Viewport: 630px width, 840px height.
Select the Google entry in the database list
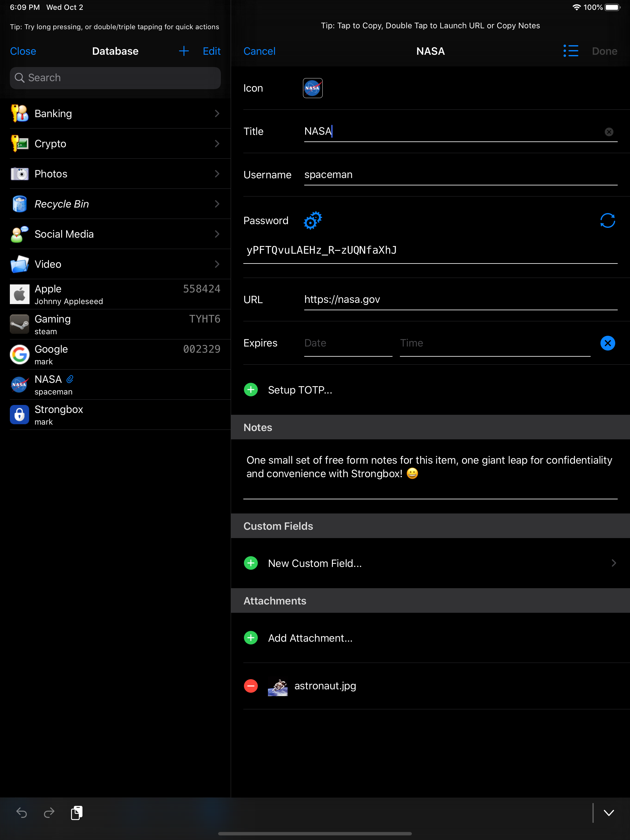(115, 354)
